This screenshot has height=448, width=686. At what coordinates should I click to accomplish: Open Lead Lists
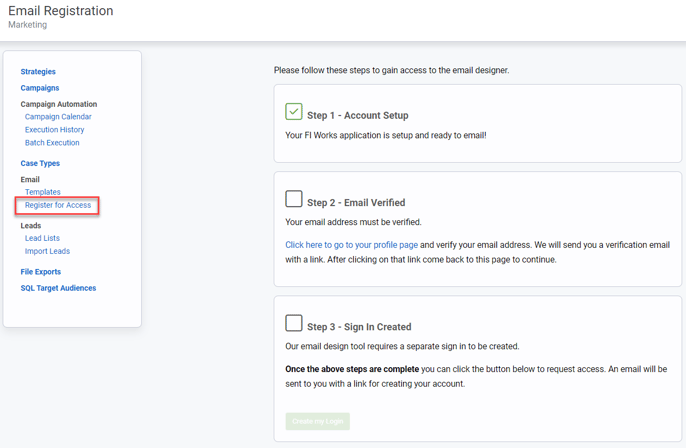click(42, 238)
